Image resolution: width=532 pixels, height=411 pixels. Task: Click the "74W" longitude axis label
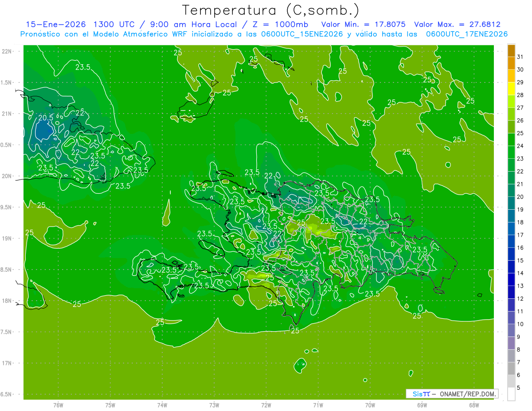pyautogui.click(x=162, y=405)
